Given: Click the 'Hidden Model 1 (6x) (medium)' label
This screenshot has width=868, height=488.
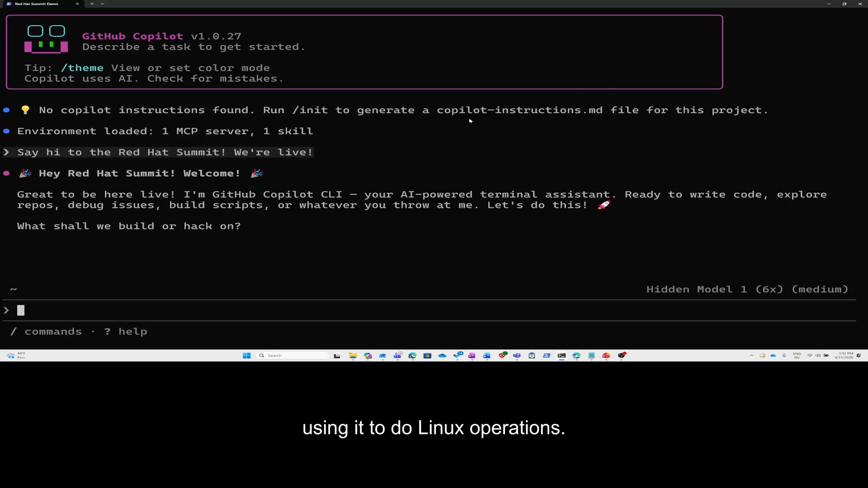Looking at the screenshot, I should coord(747,289).
